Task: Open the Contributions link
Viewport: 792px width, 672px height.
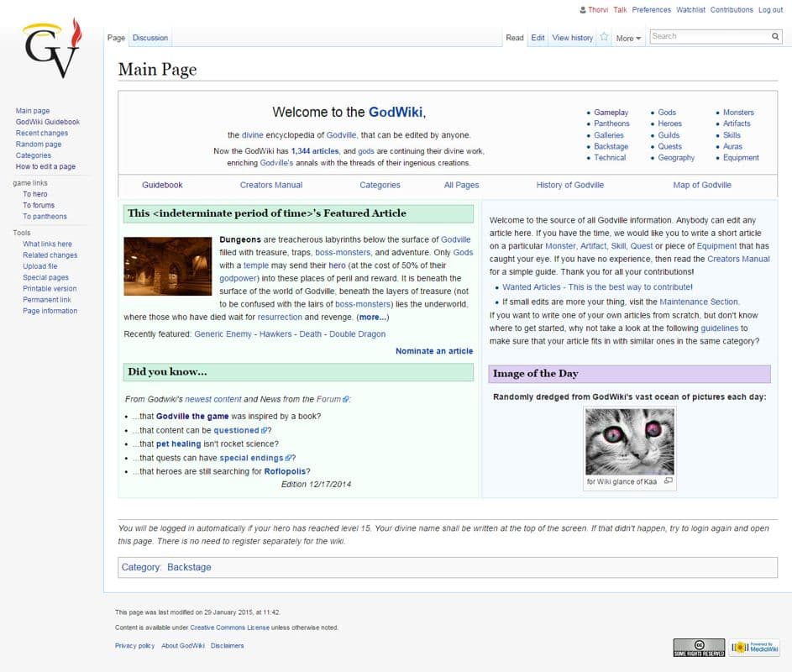Action: [732, 9]
